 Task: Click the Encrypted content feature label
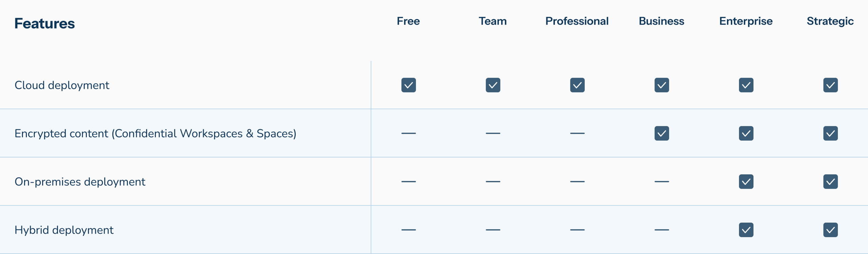coord(155,133)
